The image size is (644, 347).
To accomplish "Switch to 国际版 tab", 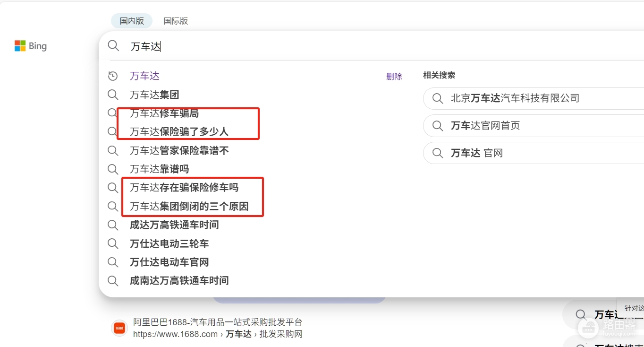I will coord(176,21).
